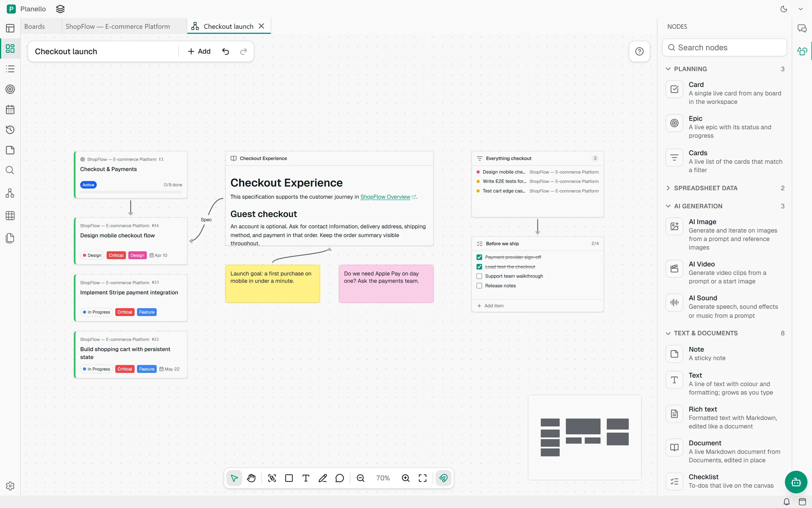The image size is (812, 508).
Task: Click the frame capture tool icon
Action: pos(272,478)
